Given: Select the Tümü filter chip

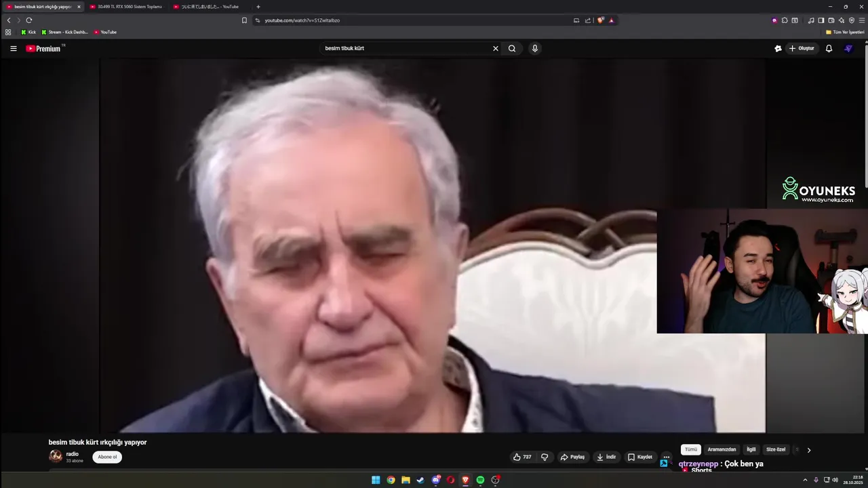Looking at the screenshot, I should click(x=691, y=449).
